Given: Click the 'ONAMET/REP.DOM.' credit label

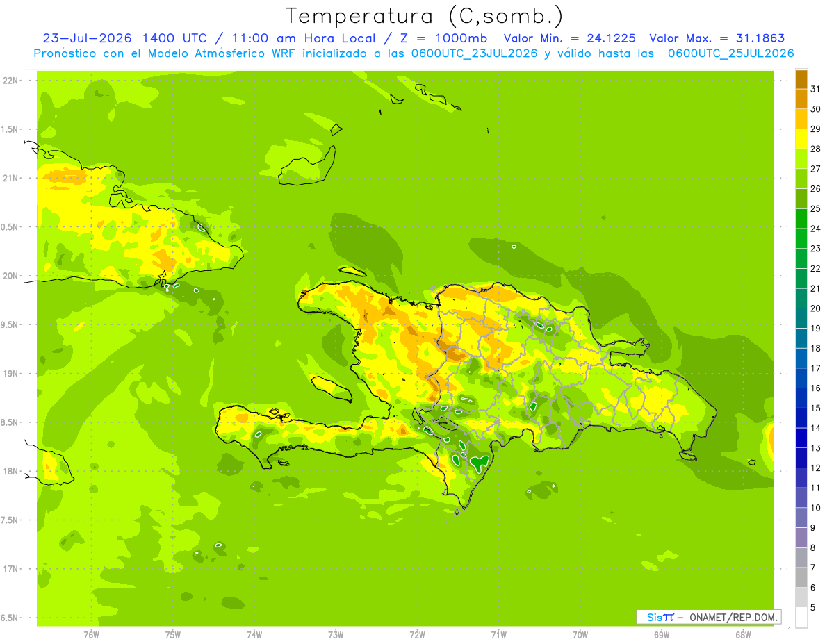Looking at the screenshot, I should tap(733, 617).
